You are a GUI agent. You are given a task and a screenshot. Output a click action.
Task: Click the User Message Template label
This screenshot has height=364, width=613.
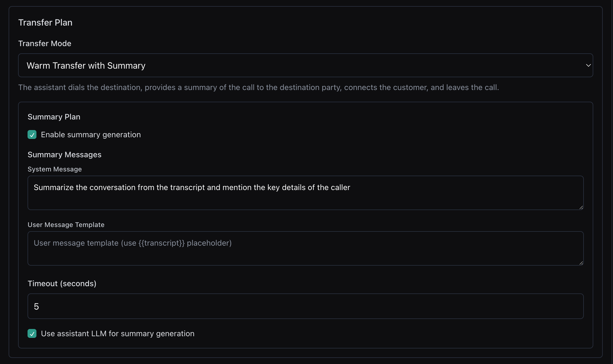tap(66, 225)
